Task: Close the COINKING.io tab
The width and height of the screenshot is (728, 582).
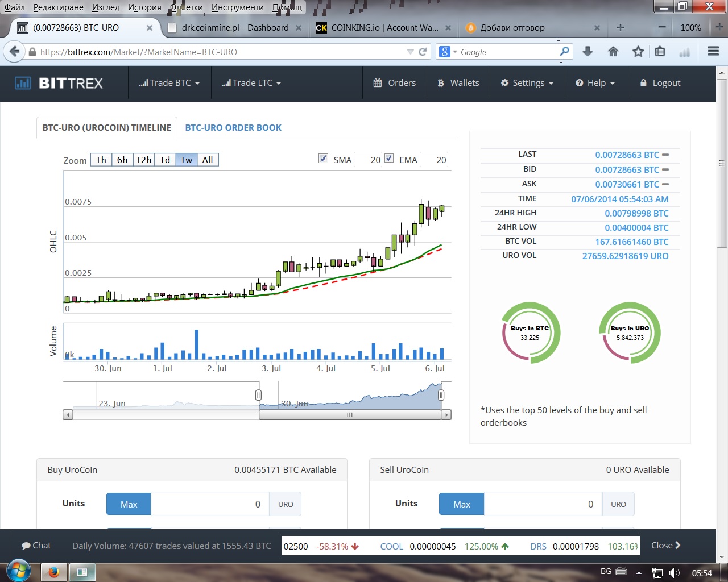Action: pyautogui.click(x=448, y=28)
